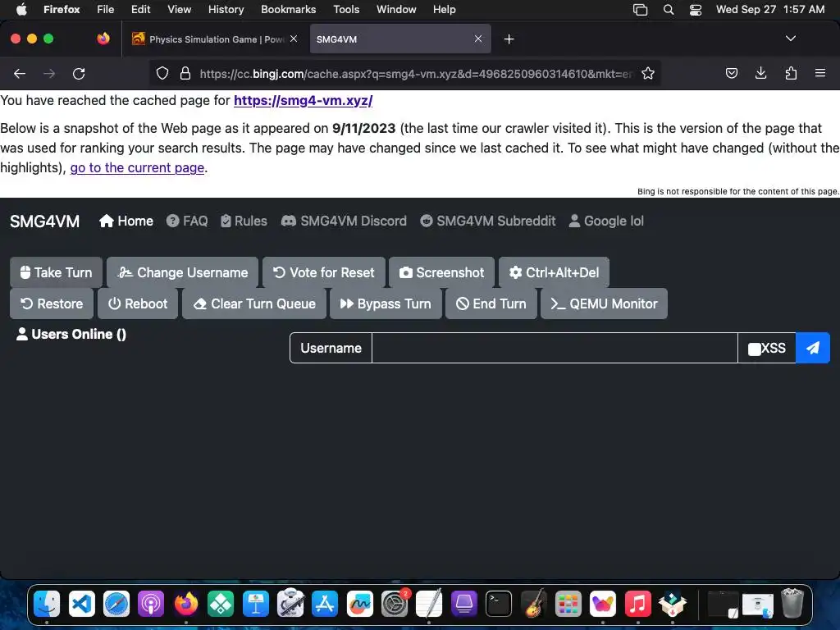Click the Reboot button

[x=138, y=304]
